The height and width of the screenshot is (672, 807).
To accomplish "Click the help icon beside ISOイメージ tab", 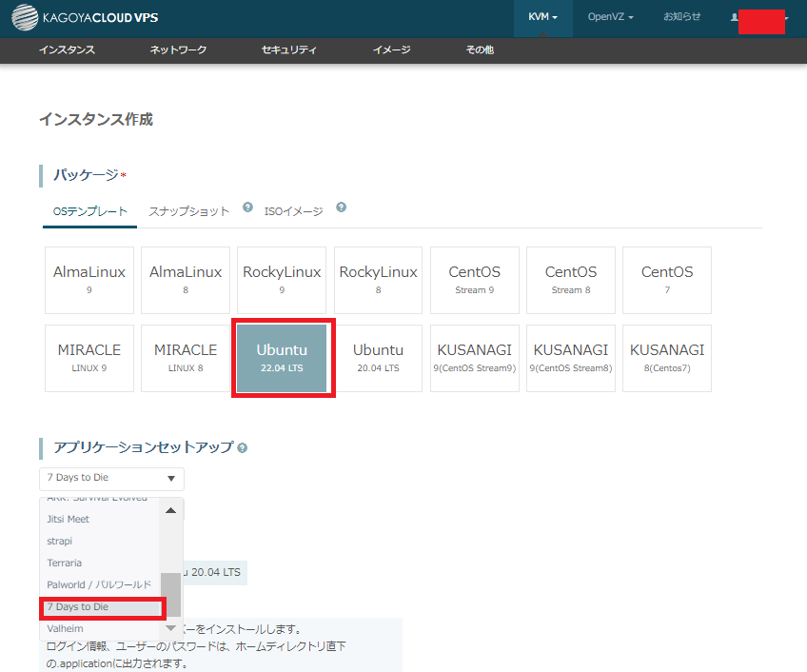I will click(x=341, y=208).
